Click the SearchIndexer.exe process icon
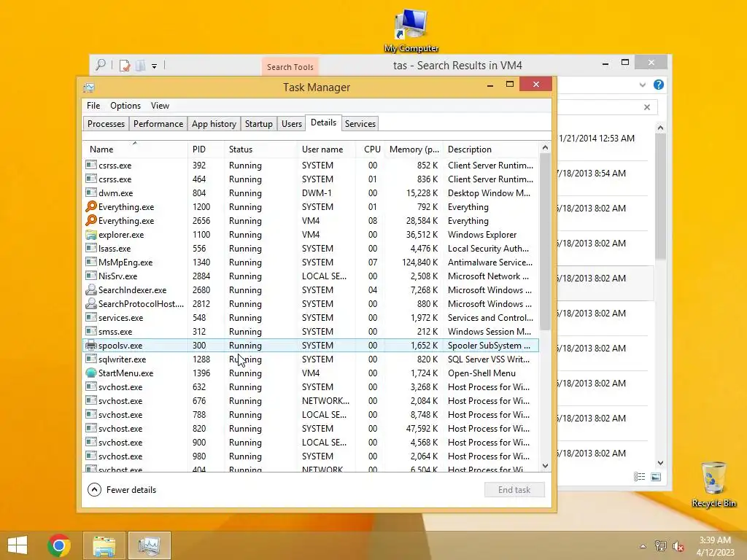This screenshot has height=560, width=747. tap(91, 289)
